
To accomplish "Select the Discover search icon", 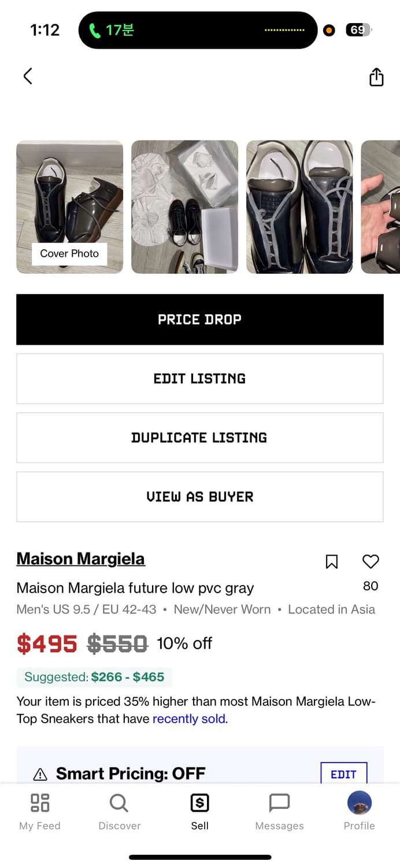I will click(x=119, y=803).
